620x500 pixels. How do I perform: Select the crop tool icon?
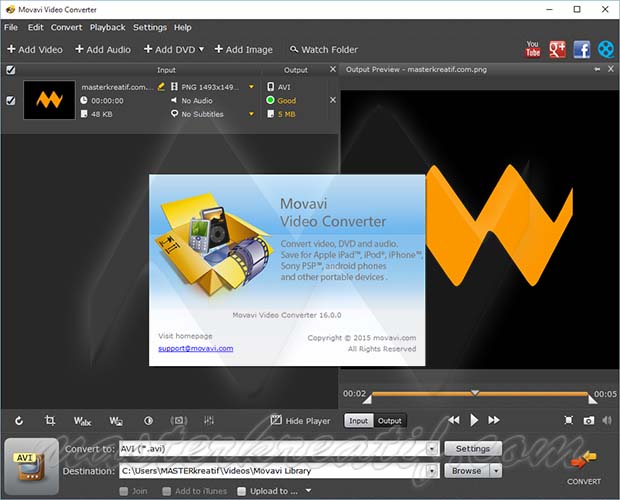coord(50,420)
